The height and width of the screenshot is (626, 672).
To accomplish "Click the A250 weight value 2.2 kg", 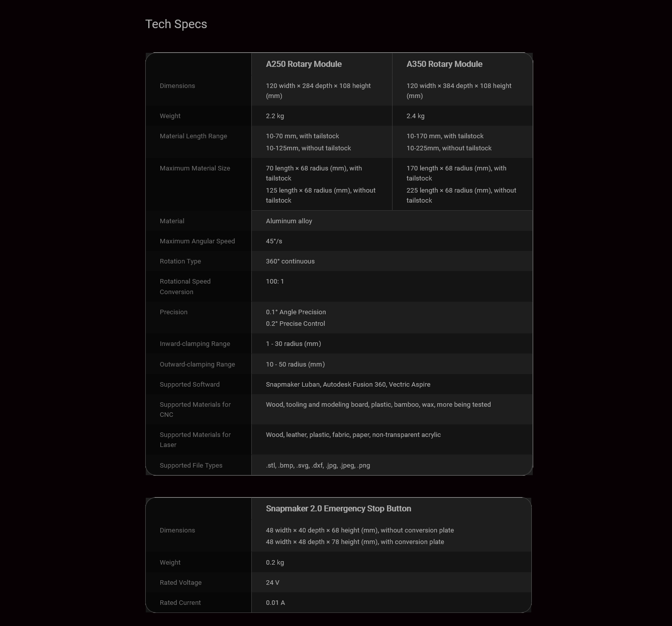I will pyautogui.click(x=275, y=116).
